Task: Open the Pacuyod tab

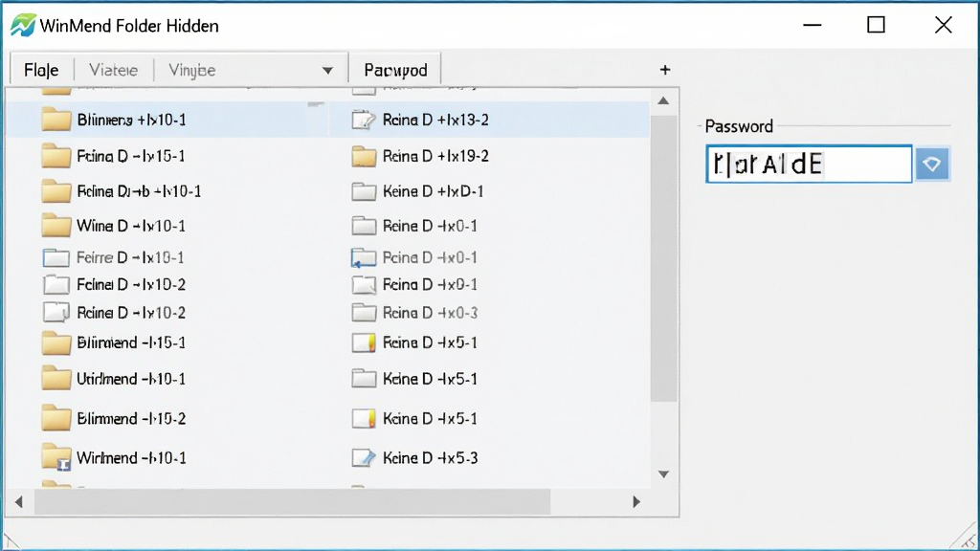Action: point(395,70)
